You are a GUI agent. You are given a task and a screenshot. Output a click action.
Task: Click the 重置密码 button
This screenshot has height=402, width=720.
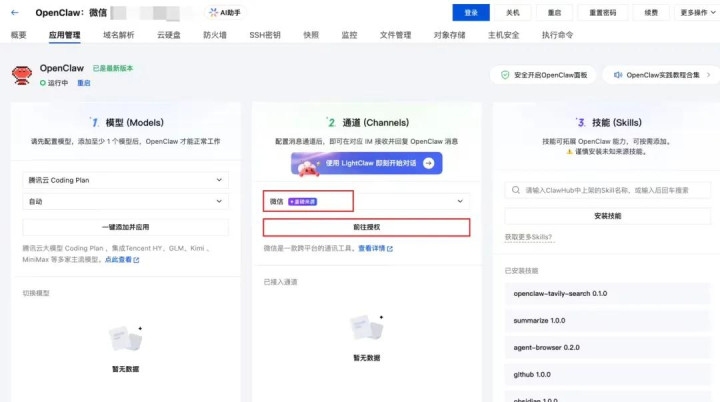click(602, 13)
